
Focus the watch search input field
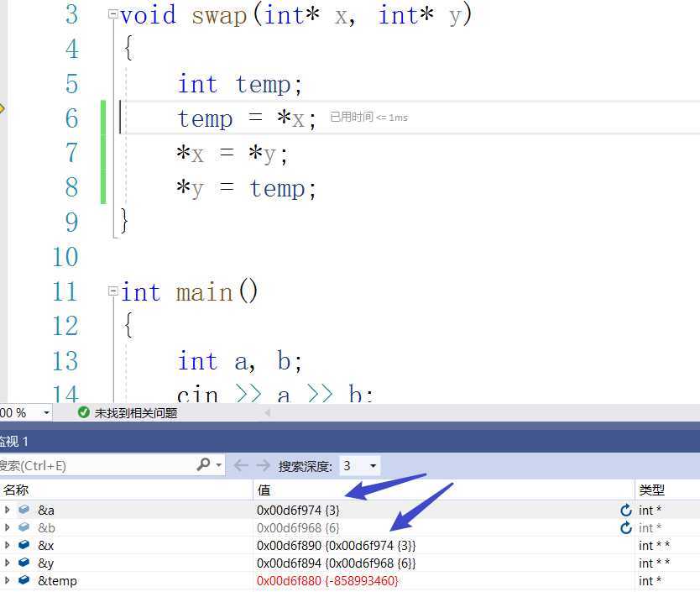97,465
